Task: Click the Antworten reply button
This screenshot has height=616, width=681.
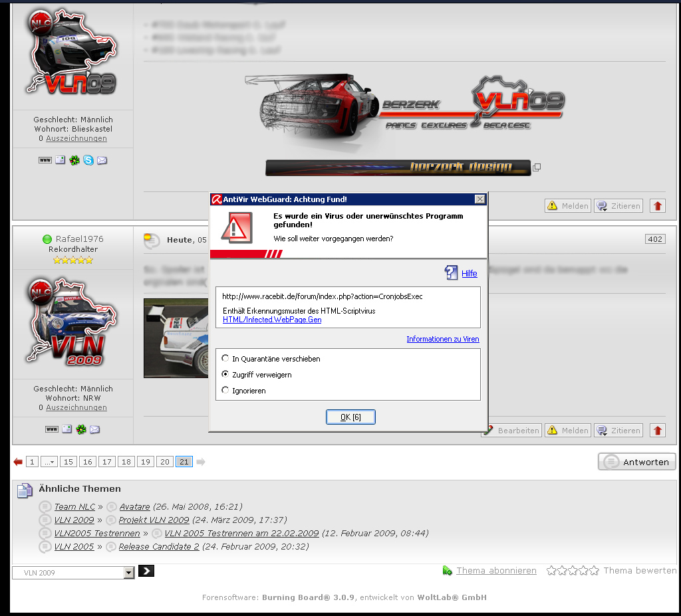Action: click(637, 462)
